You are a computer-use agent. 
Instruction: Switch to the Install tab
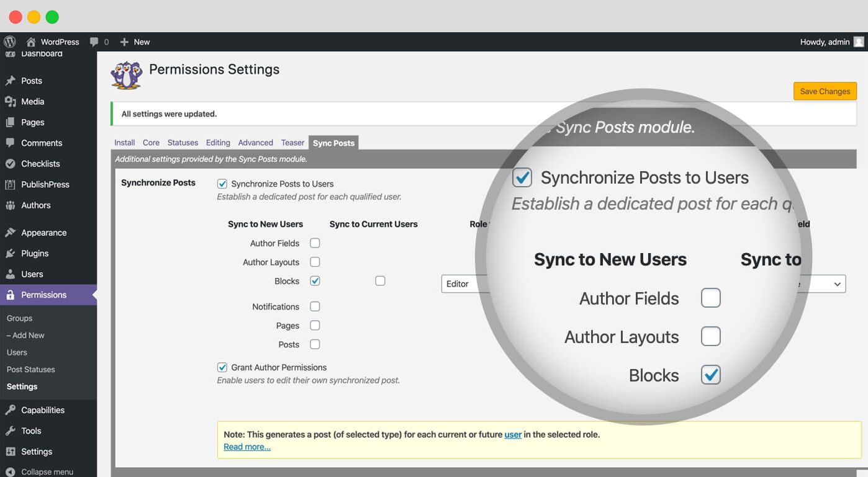point(124,143)
